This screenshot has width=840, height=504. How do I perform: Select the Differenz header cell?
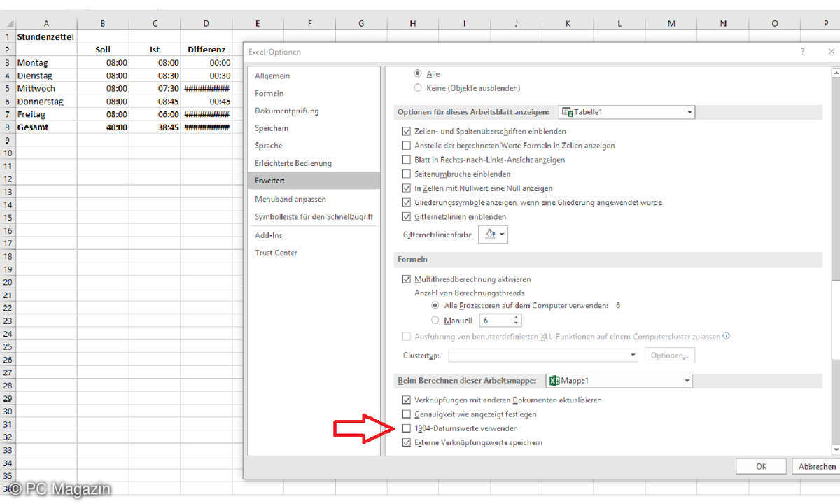pyautogui.click(x=206, y=50)
